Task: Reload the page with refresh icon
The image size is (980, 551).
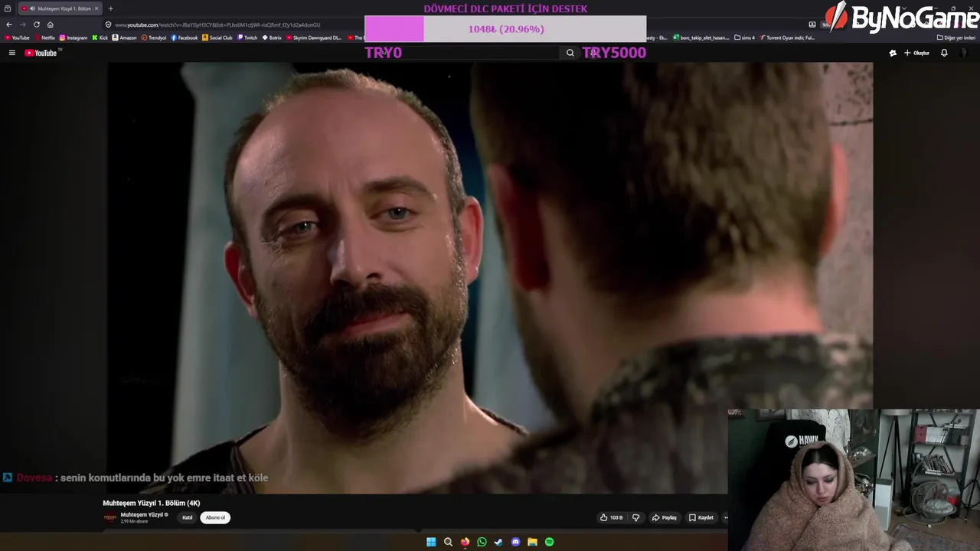Action: pyautogui.click(x=36, y=24)
